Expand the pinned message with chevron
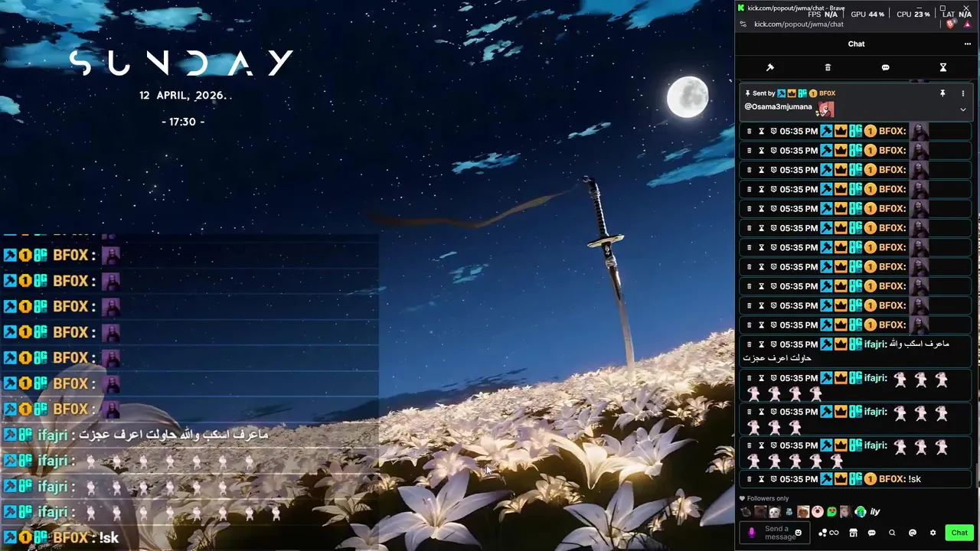Screen dimensions: 980x551 tap(963, 110)
